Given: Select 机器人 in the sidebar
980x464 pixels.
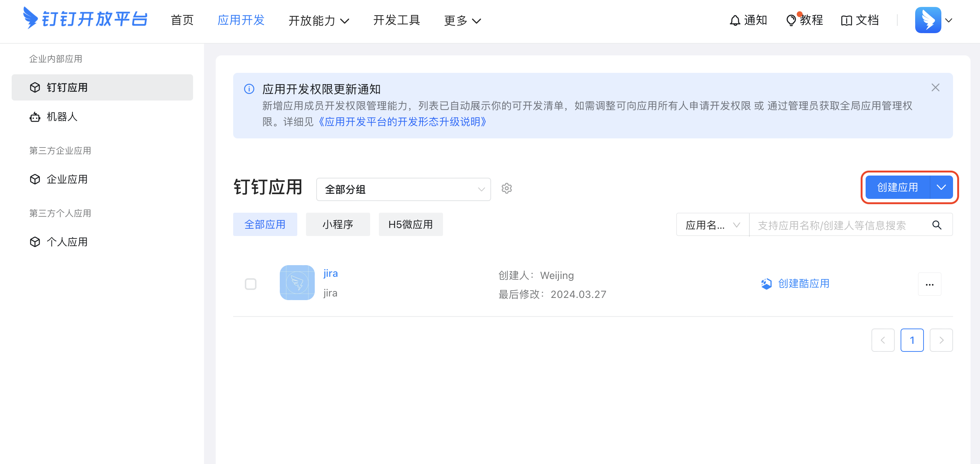Looking at the screenshot, I should (x=62, y=117).
